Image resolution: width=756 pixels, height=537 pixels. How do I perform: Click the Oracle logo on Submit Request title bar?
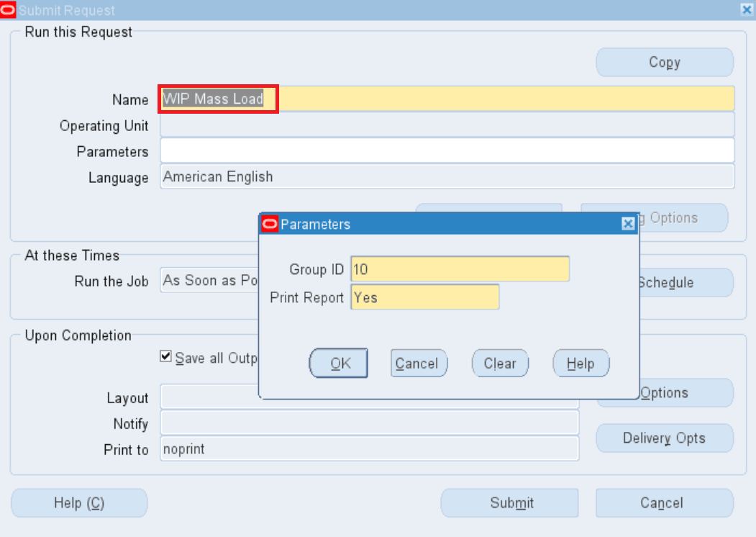(9, 10)
